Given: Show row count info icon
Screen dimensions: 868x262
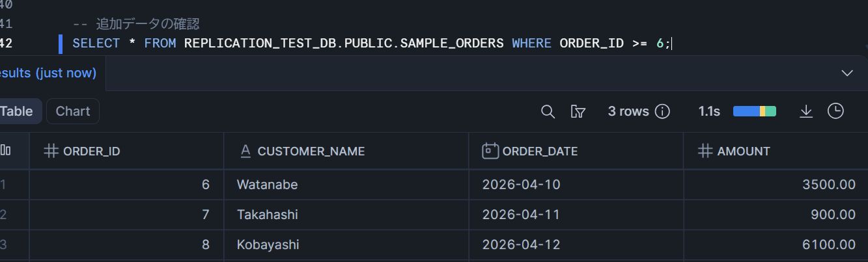Looking at the screenshot, I should [662, 111].
